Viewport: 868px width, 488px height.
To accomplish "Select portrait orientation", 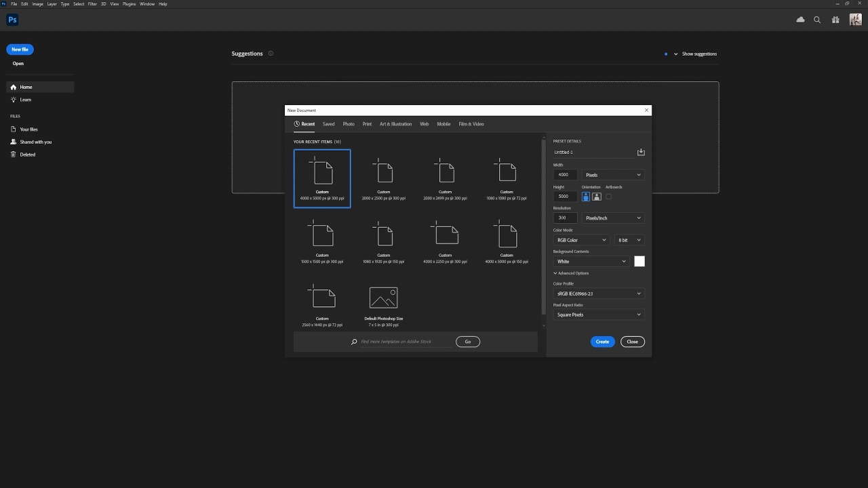I will click(x=586, y=197).
